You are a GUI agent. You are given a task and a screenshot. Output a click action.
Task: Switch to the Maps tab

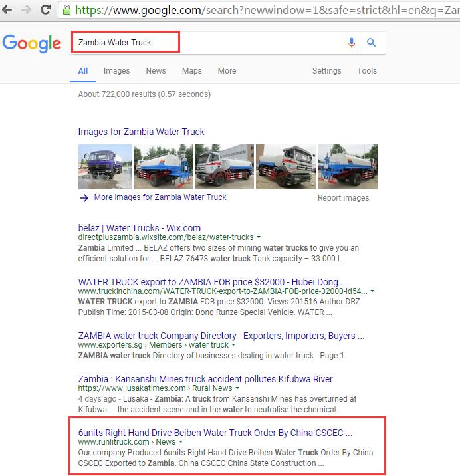[191, 71]
